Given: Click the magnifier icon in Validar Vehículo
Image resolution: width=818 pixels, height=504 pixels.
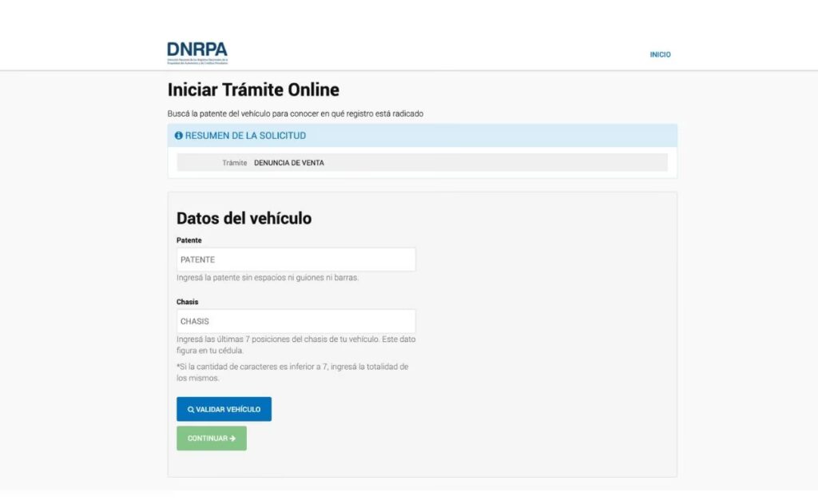Looking at the screenshot, I should click(191, 410).
